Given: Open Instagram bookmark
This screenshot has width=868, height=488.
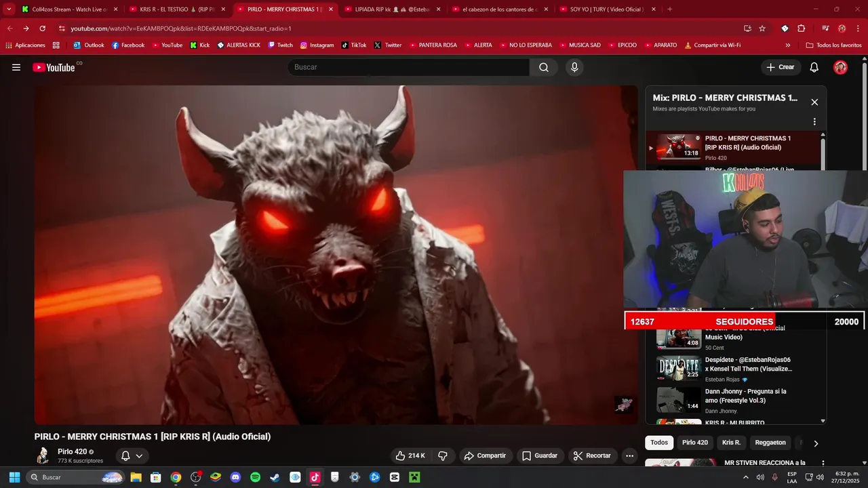Looking at the screenshot, I should pos(317,45).
